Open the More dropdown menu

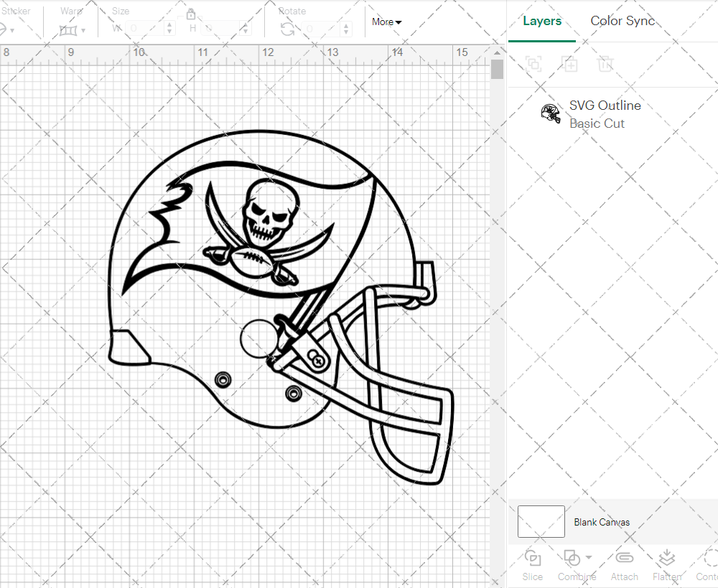[386, 22]
